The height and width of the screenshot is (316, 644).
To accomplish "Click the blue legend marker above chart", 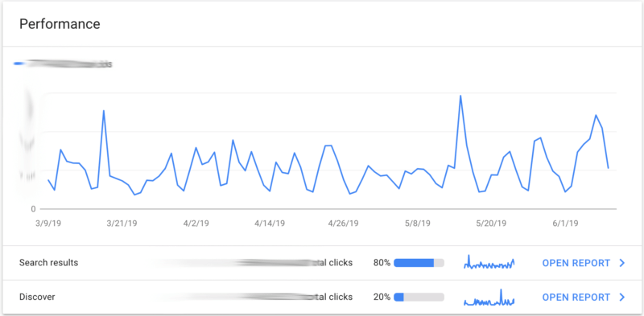I will click(19, 64).
